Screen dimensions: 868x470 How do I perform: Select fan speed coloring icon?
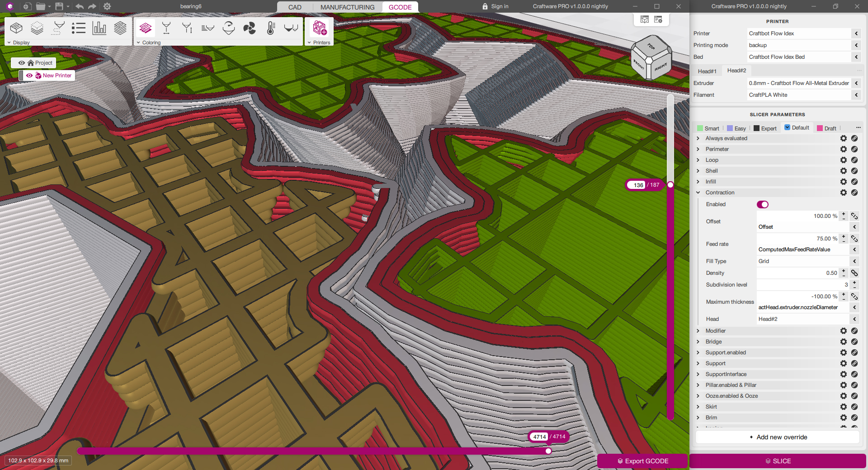pos(250,28)
